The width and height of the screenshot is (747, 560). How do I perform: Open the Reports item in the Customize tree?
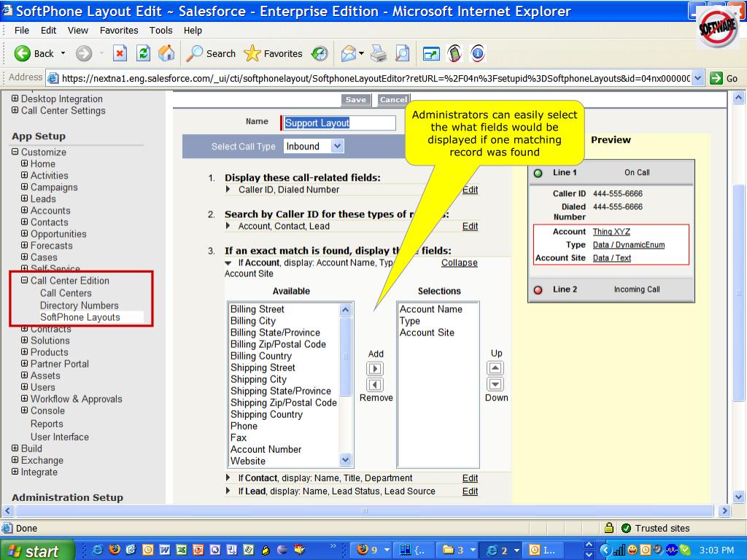(47, 424)
